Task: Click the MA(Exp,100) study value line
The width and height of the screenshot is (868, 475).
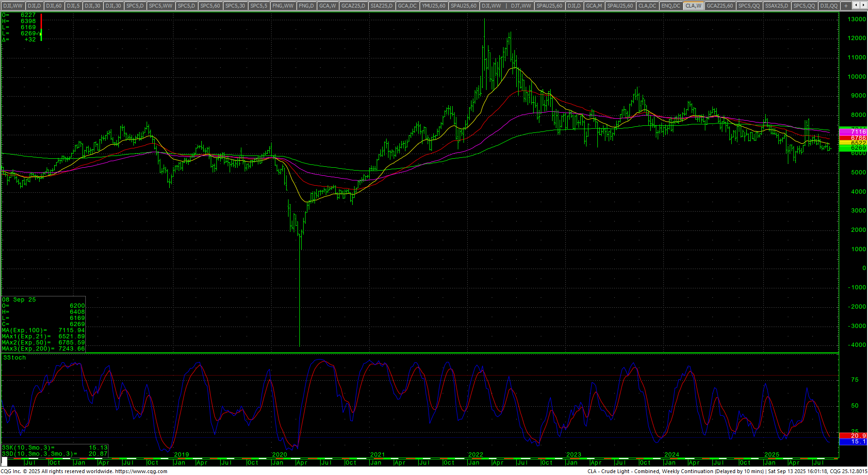Action: (x=43, y=330)
